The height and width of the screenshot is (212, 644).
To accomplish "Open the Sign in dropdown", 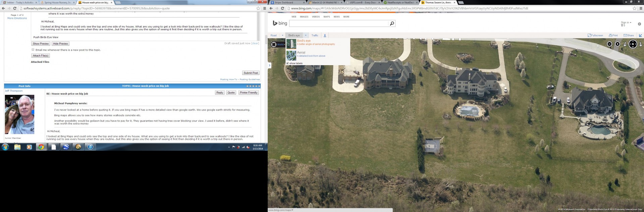I will [x=626, y=23].
